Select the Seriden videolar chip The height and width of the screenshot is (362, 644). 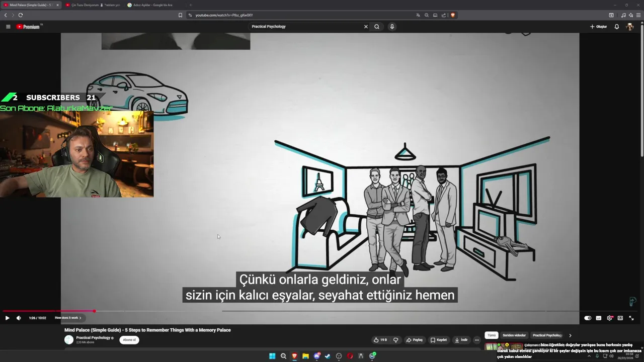(x=514, y=335)
